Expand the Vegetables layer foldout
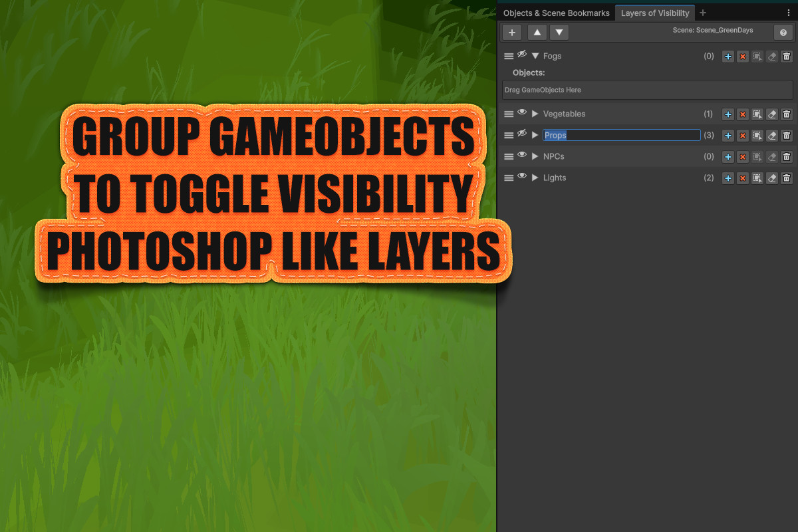 [535, 114]
